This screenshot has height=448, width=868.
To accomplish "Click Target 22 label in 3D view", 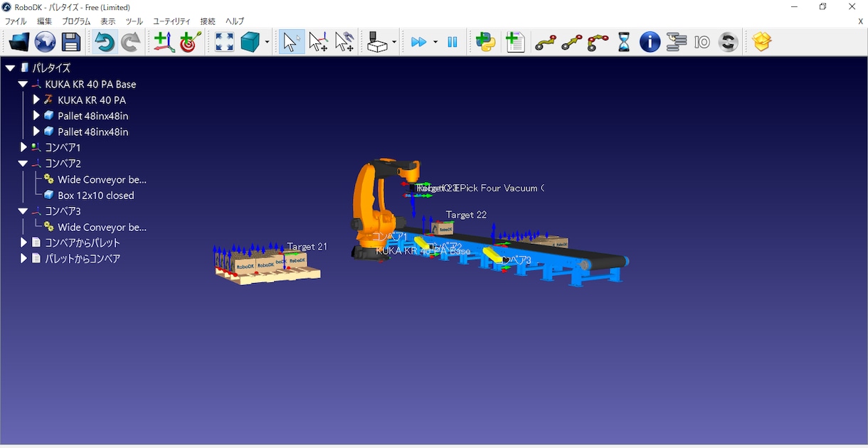I will (466, 215).
